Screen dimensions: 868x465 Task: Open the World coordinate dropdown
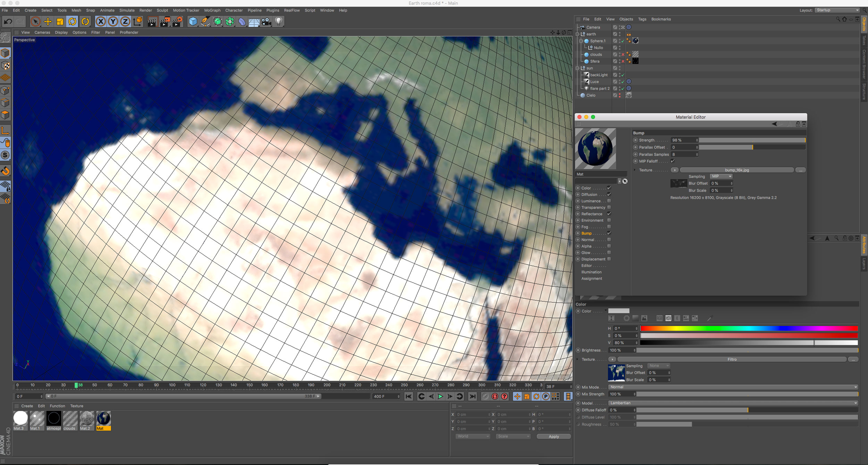pyautogui.click(x=473, y=436)
